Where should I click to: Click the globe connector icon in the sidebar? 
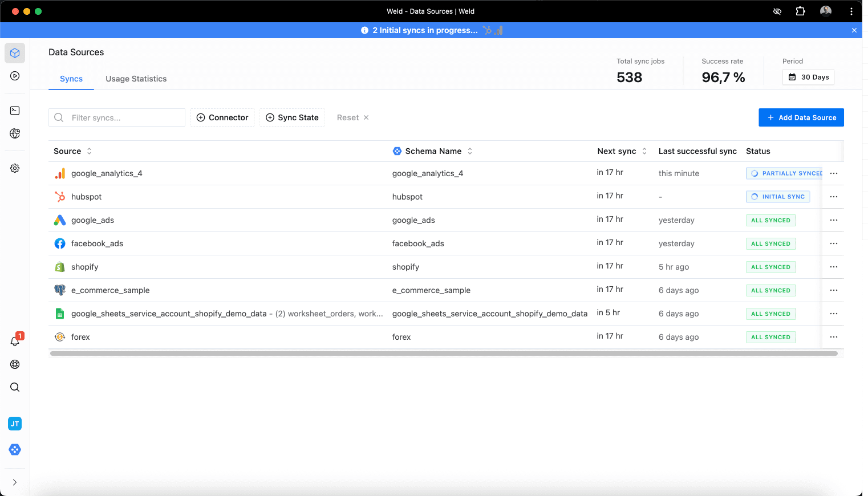(14, 133)
